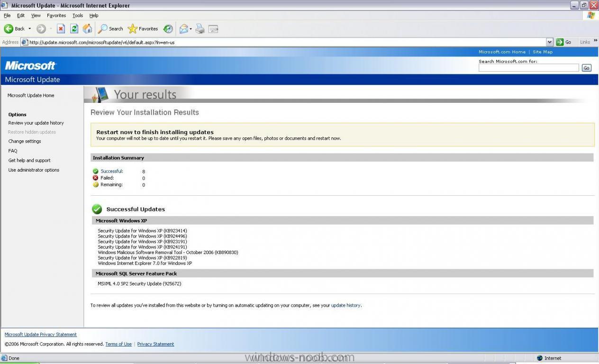Click MSXML 4.0 SP2 Security Update (925672)
This screenshot has width=599, height=364.
(140, 283)
